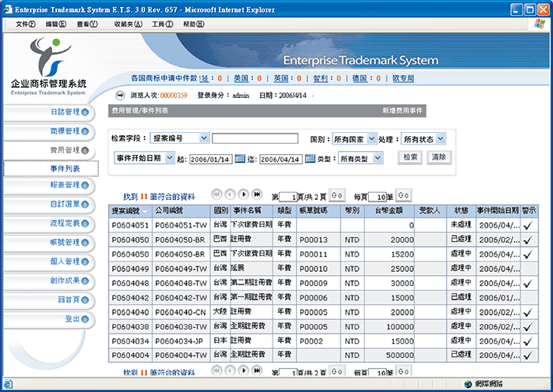553x392 pixels.
Task: Go to the first page of results
Action: point(216,194)
